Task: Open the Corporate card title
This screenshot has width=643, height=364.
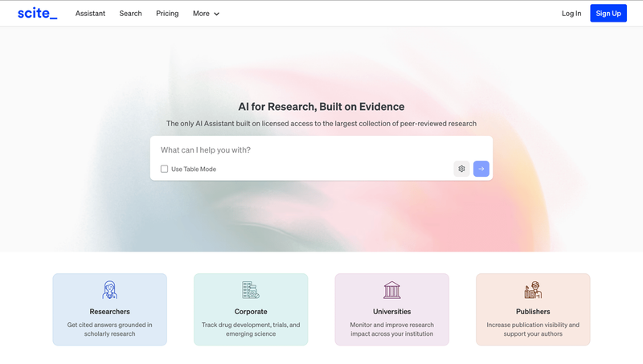Action: click(x=251, y=312)
